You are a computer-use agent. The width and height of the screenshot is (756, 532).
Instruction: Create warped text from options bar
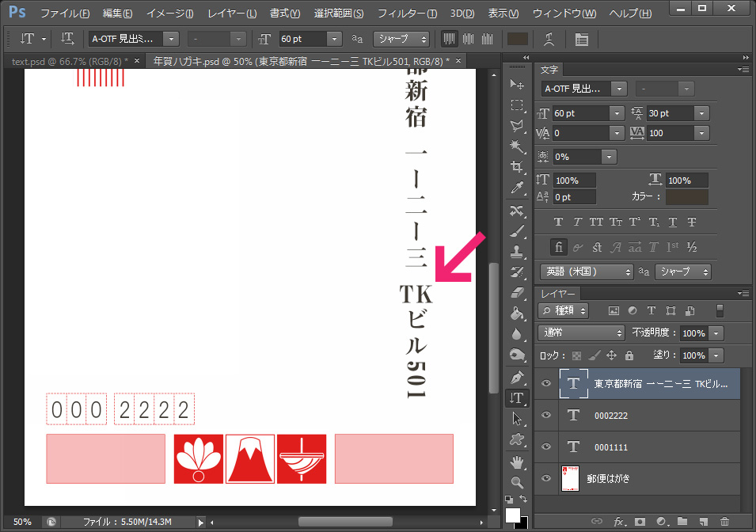pyautogui.click(x=549, y=39)
